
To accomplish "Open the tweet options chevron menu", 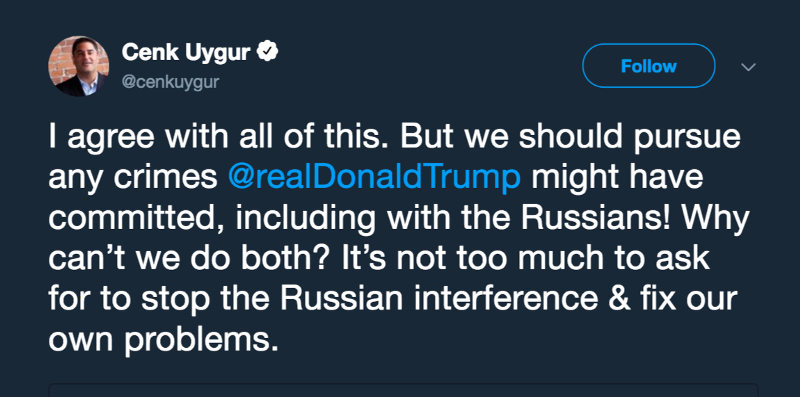I will pos(748,67).
